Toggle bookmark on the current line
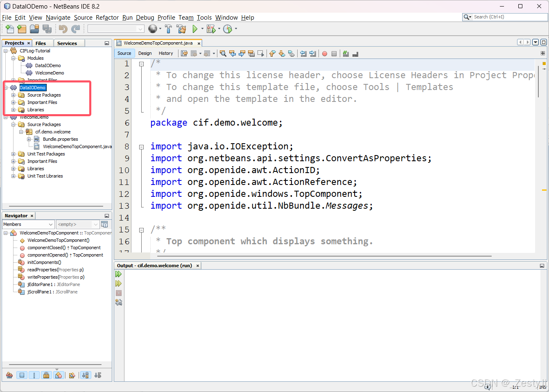 [x=292, y=54]
